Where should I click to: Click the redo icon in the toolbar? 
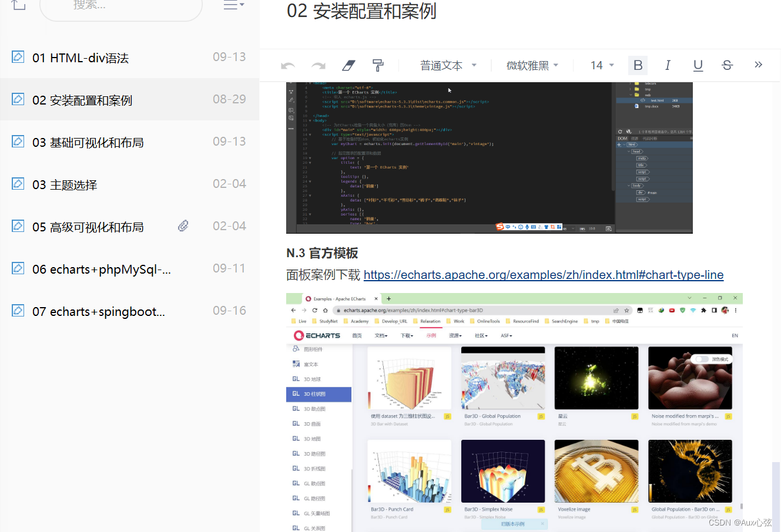[318, 65]
